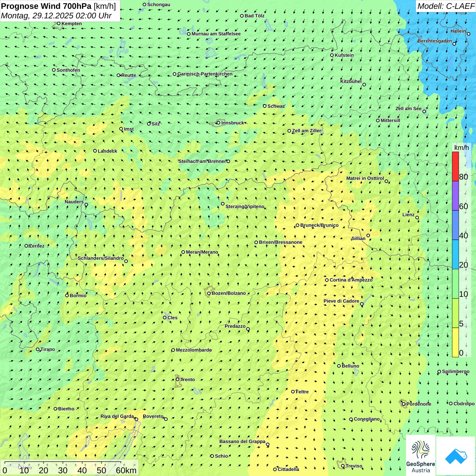Click the 'Prognose Wind 700hPa' title

pos(46,6)
